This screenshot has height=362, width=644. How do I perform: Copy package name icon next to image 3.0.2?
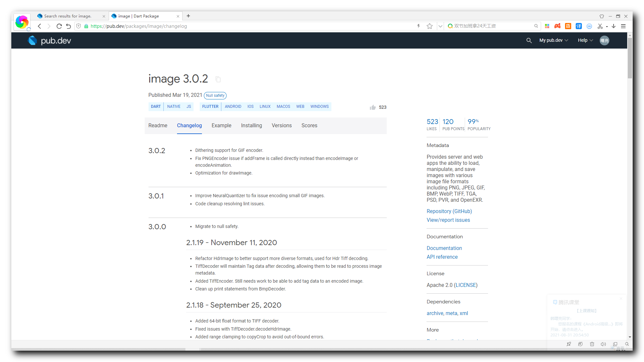218,79
